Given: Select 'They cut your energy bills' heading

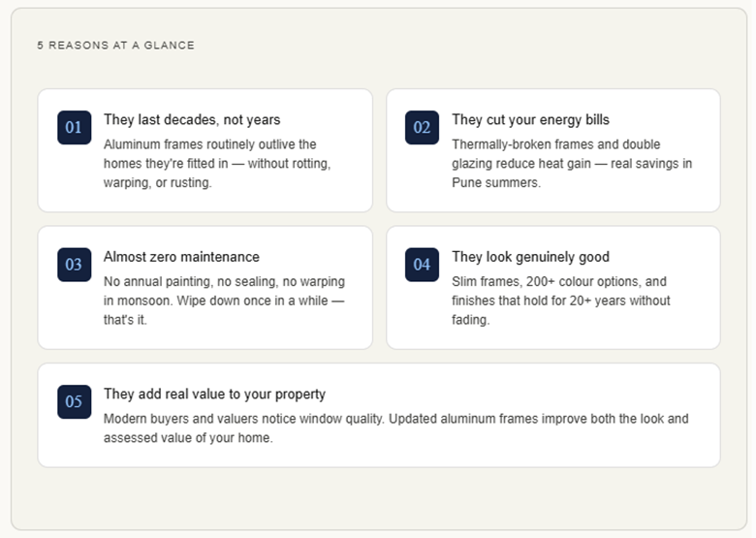Looking at the screenshot, I should [530, 120].
